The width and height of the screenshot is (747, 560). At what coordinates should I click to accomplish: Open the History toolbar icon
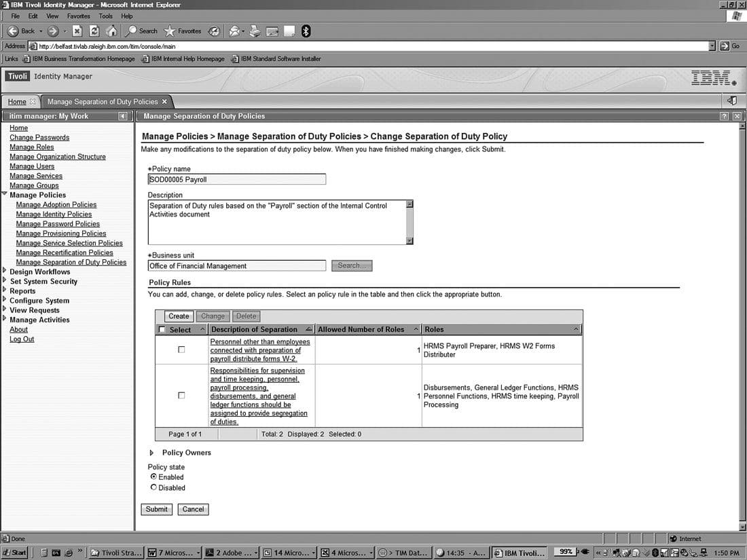pos(215,31)
